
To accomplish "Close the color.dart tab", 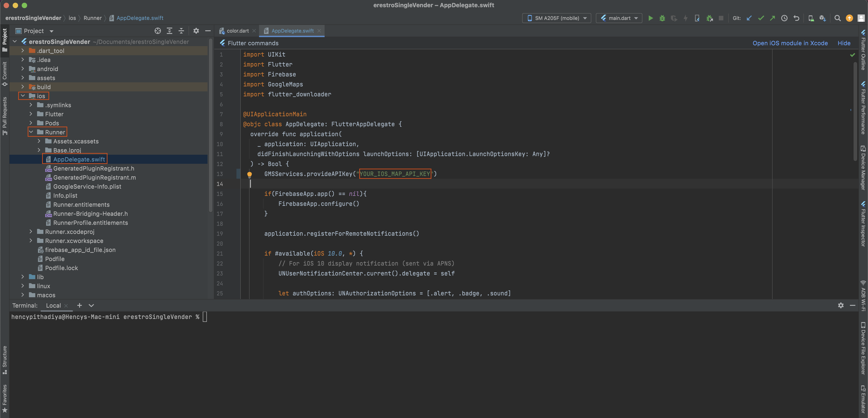I will [x=254, y=31].
